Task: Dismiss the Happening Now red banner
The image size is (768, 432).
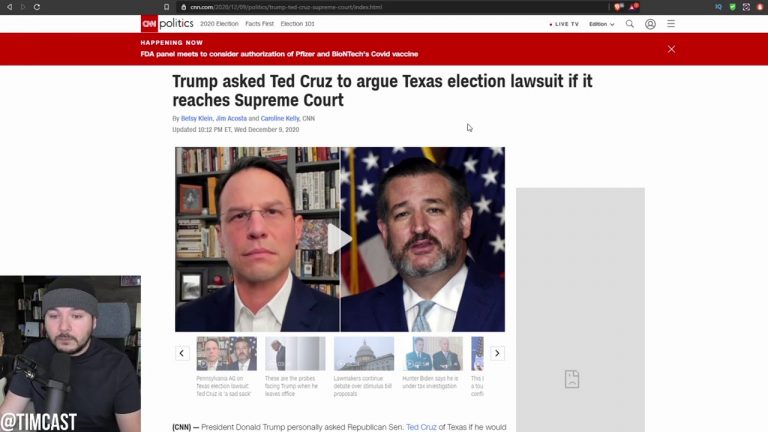Action: coord(672,49)
